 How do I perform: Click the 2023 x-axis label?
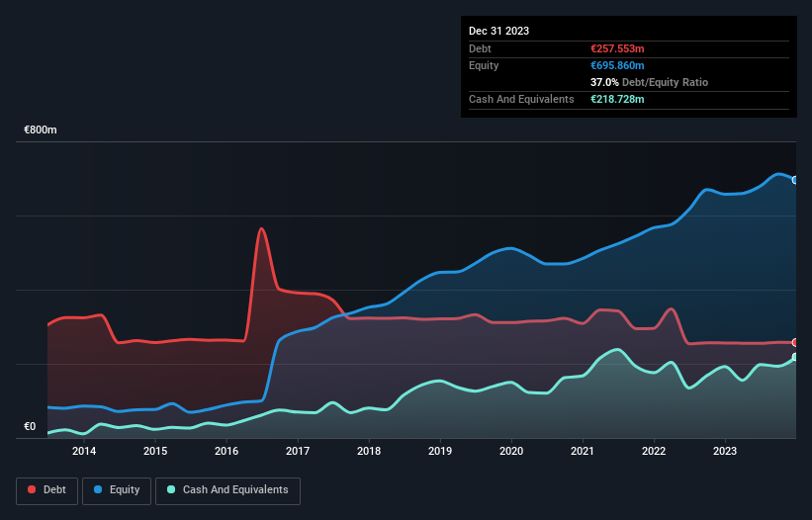(725, 451)
